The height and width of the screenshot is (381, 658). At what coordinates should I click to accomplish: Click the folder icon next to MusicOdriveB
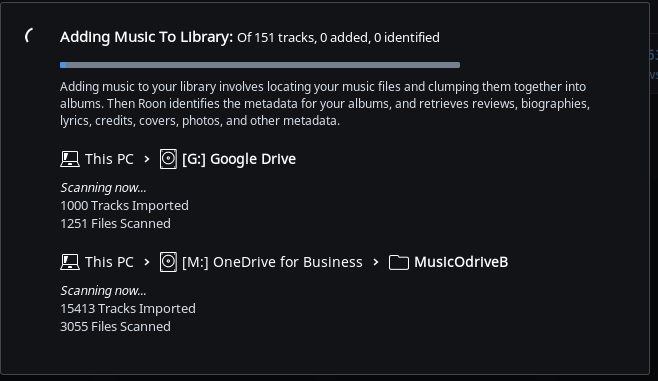click(399, 263)
